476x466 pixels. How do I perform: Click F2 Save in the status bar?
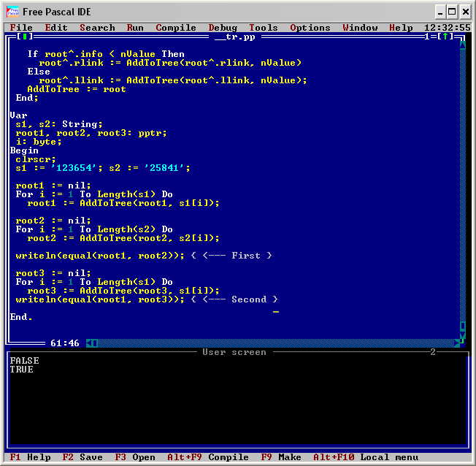tap(82, 457)
